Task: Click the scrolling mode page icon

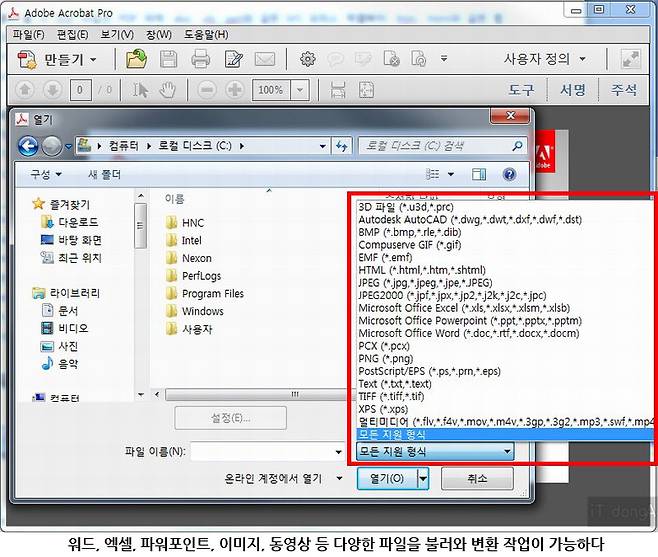Action: (338, 90)
